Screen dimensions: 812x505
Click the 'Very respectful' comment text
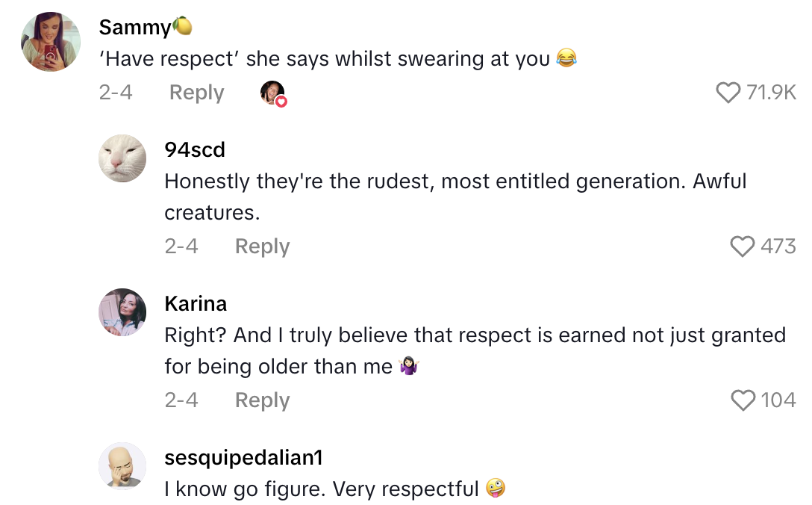[321, 489]
